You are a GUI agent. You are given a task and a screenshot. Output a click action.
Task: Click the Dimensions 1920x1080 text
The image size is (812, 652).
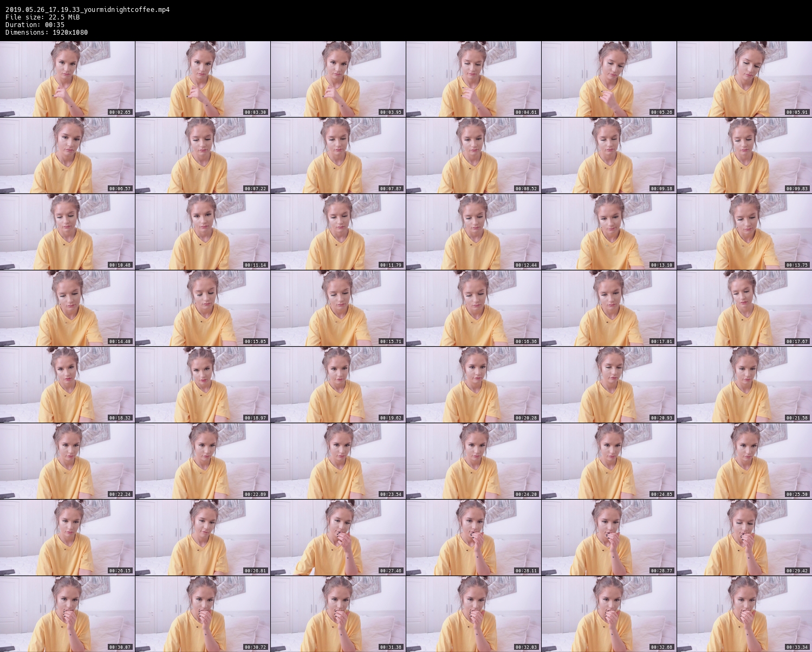pyautogui.click(x=47, y=32)
